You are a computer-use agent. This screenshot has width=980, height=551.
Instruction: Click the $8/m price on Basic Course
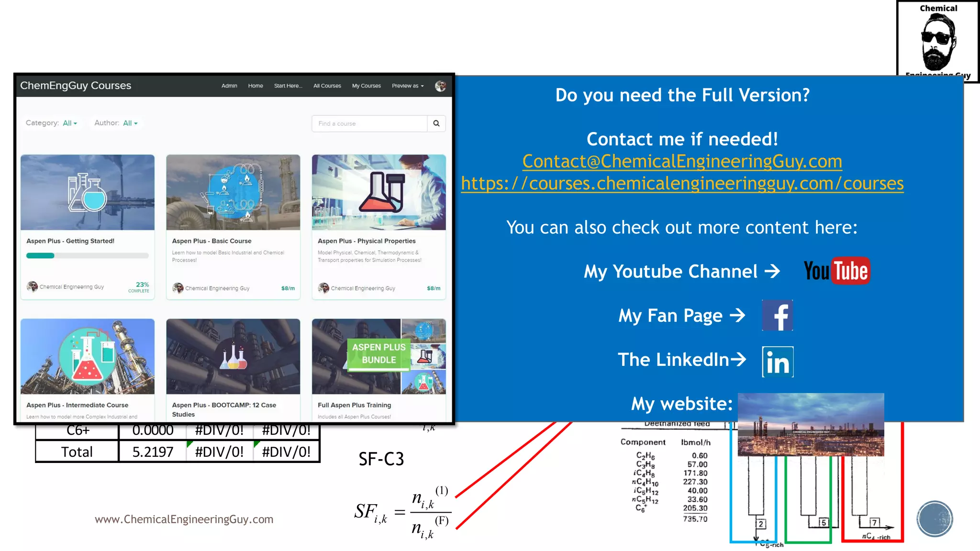(x=288, y=288)
